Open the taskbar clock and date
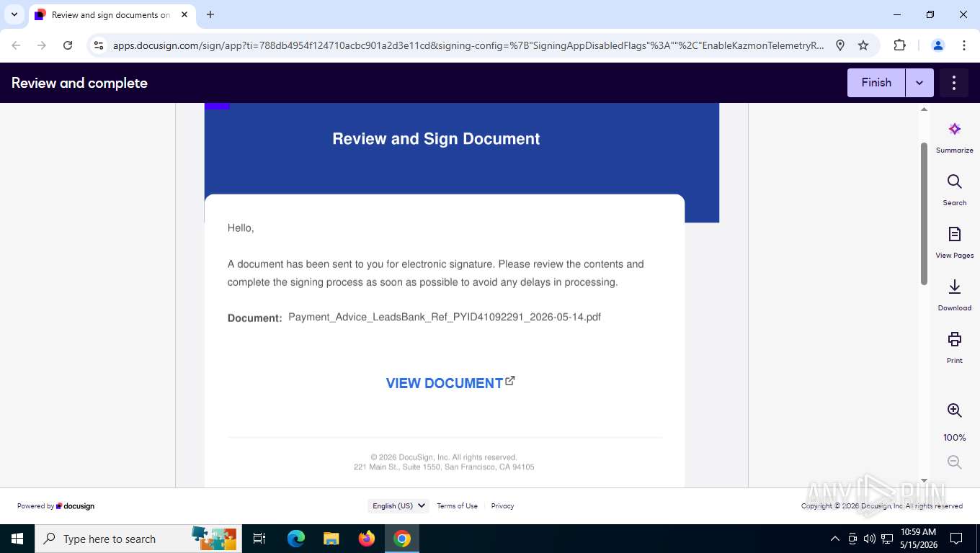Viewport: 980px width, 553px height. pyautogui.click(x=918, y=539)
